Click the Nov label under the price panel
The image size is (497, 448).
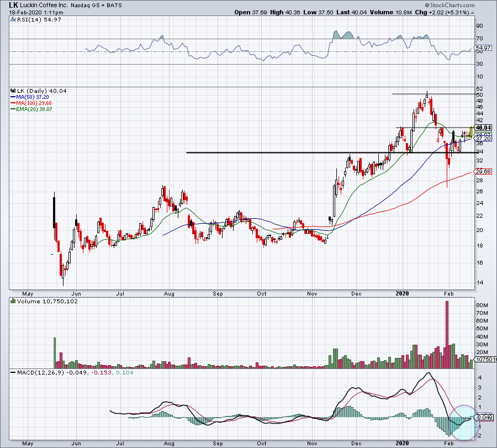[x=312, y=293]
